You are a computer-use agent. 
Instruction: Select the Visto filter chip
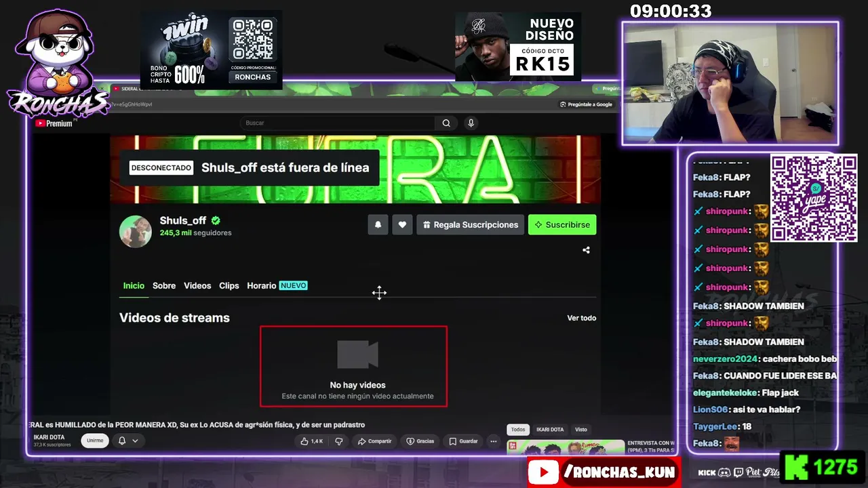(581, 430)
